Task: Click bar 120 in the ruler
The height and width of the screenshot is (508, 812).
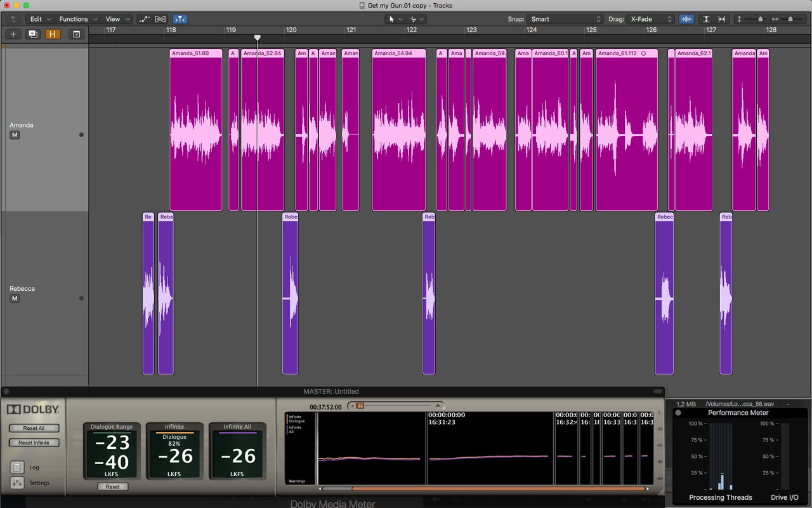Action: pos(292,30)
